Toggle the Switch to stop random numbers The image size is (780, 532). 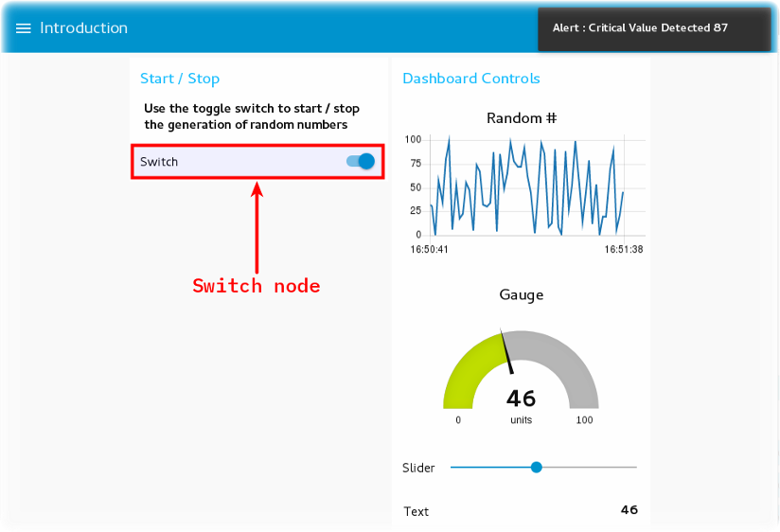coord(361,161)
